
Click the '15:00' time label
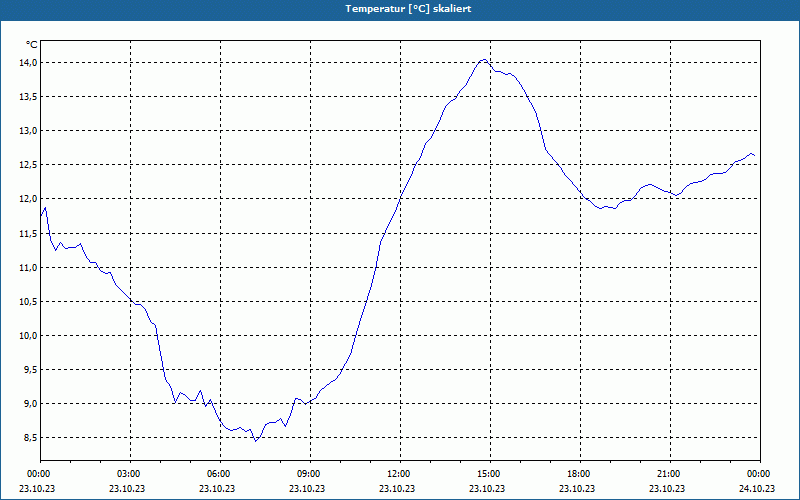coord(490,474)
